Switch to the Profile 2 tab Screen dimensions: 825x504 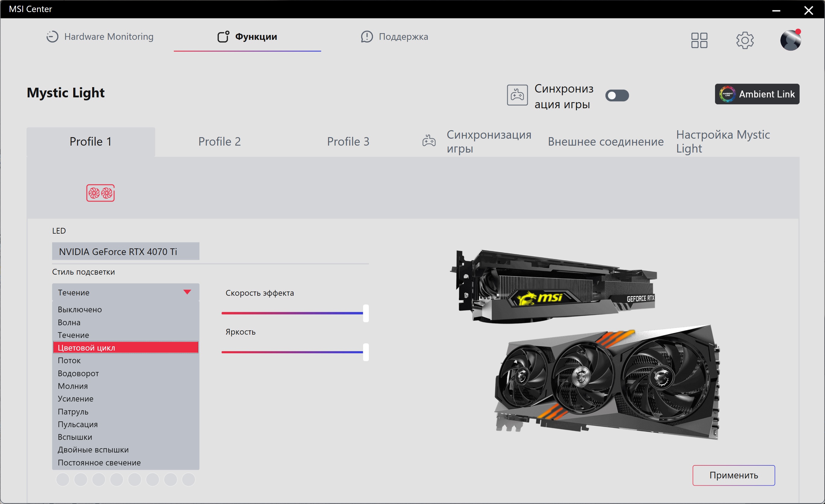(219, 142)
